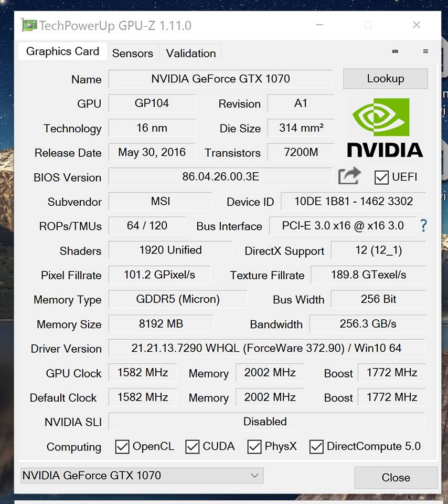Click the Close button

pos(396,477)
